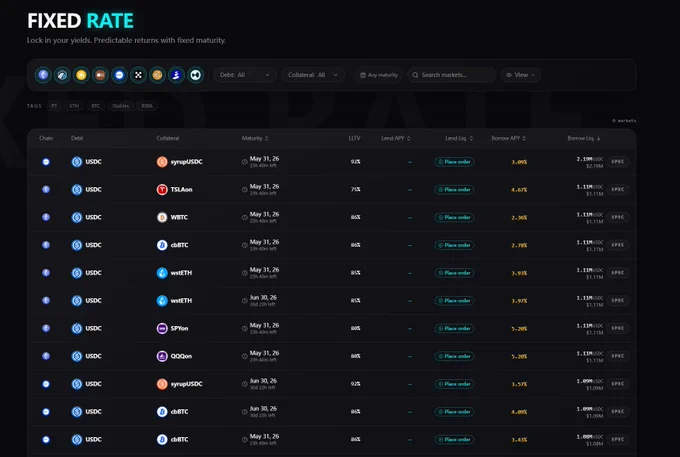Screen dimensions: 680x457
Task: Select the yellow BNB chain filter icon
Action: point(81,75)
